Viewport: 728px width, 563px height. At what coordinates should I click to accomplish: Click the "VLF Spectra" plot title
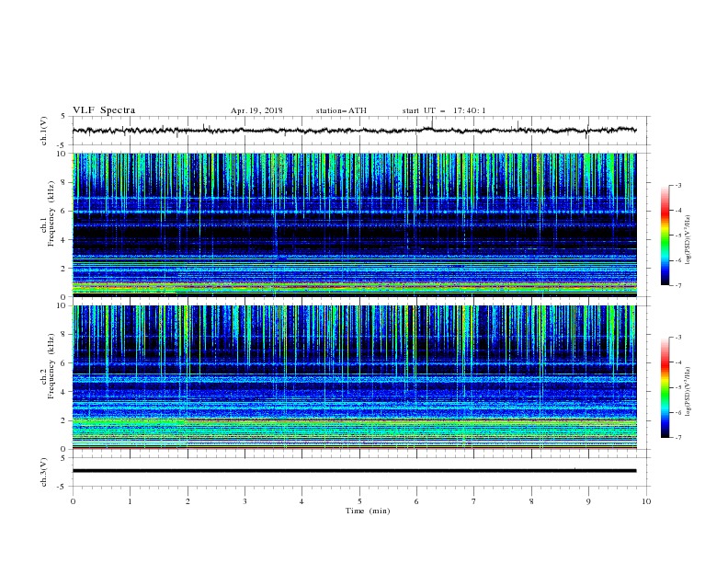[x=104, y=110]
